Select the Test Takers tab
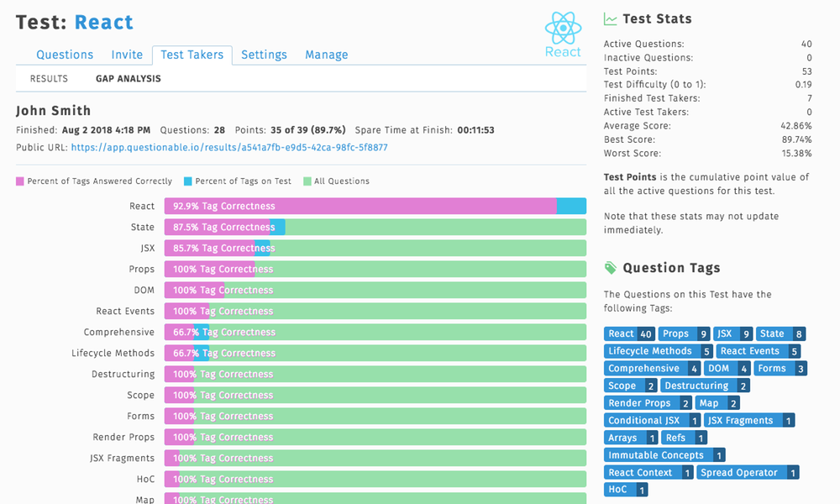 pyautogui.click(x=192, y=55)
